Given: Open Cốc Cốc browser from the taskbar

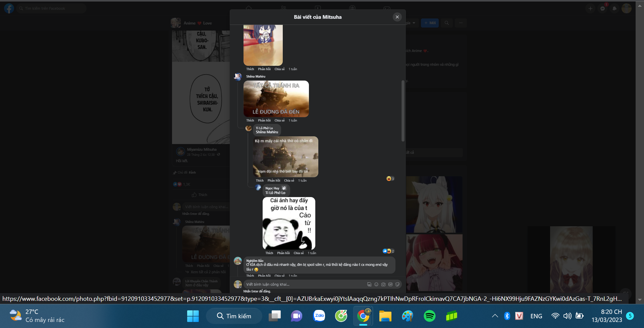Looking at the screenshot, I should (341, 316).
